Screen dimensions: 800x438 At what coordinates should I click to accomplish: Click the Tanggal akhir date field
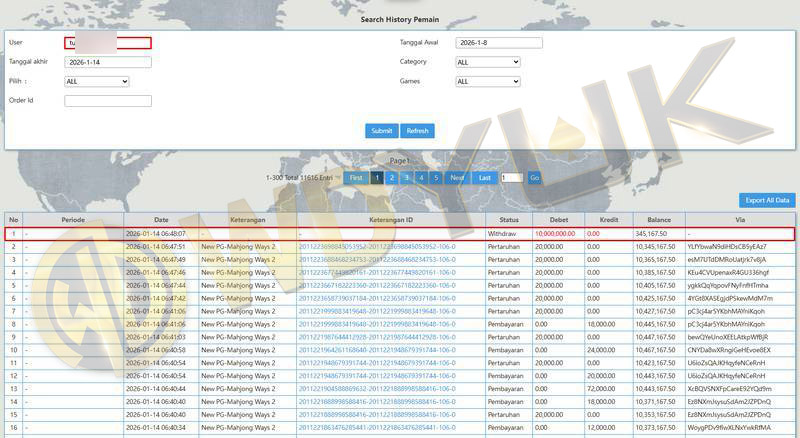pos(107,62)
